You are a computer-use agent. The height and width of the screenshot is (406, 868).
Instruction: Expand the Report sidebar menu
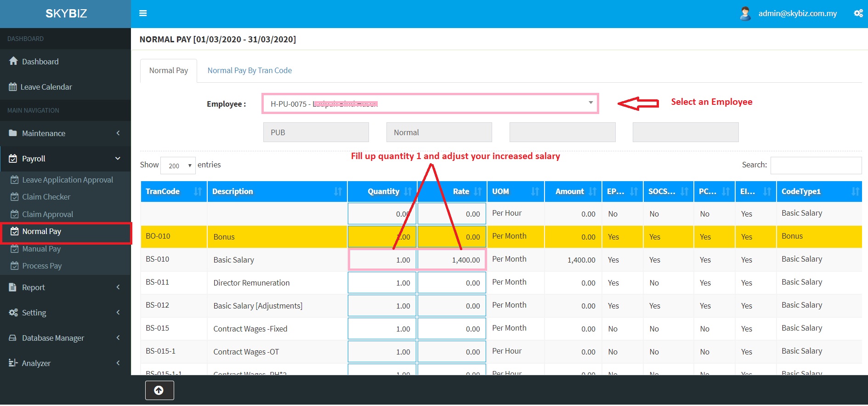(x=65, y=287)
